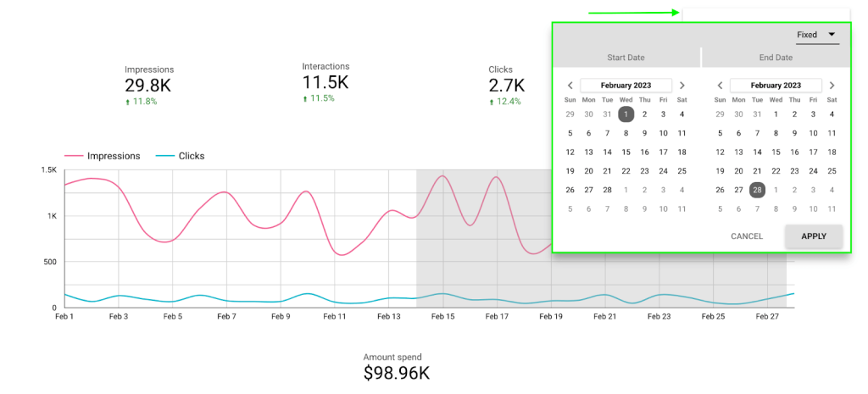Click the CANCEL button
Screen dimensions: 868x394
click(x=747, y=236)
